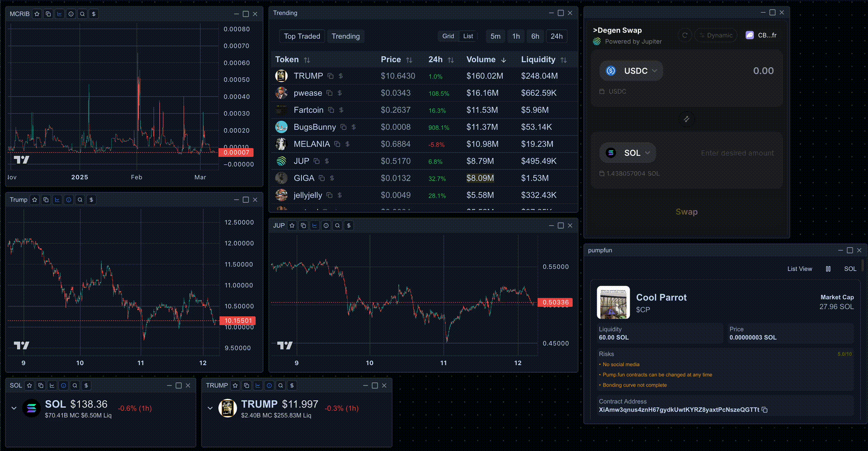
Task: Click the 1.438057004 SOL balance
Action: (629, 174)
